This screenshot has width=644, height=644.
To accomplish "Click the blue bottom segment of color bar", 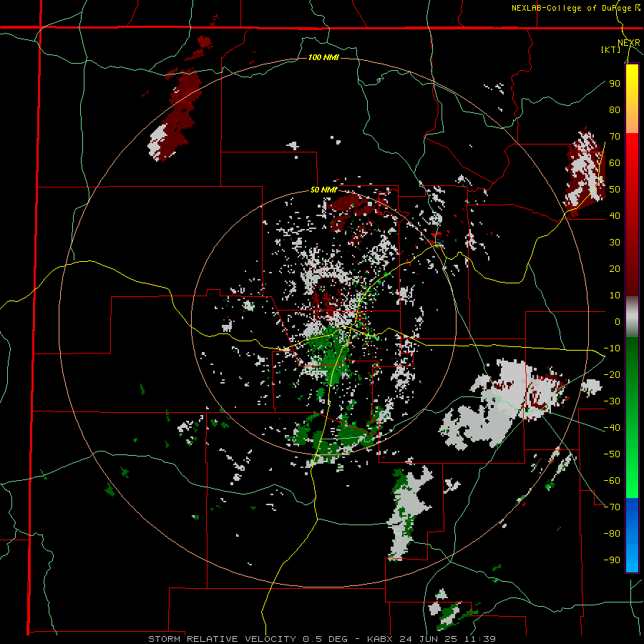I will [x=632, y=535].
